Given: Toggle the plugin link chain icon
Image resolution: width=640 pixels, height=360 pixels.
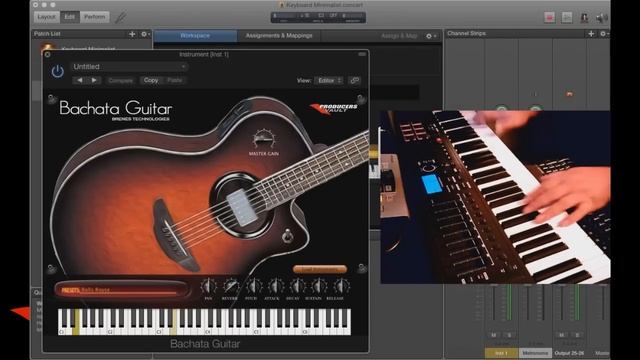Looking at the screenshot, I should point(354,80).
